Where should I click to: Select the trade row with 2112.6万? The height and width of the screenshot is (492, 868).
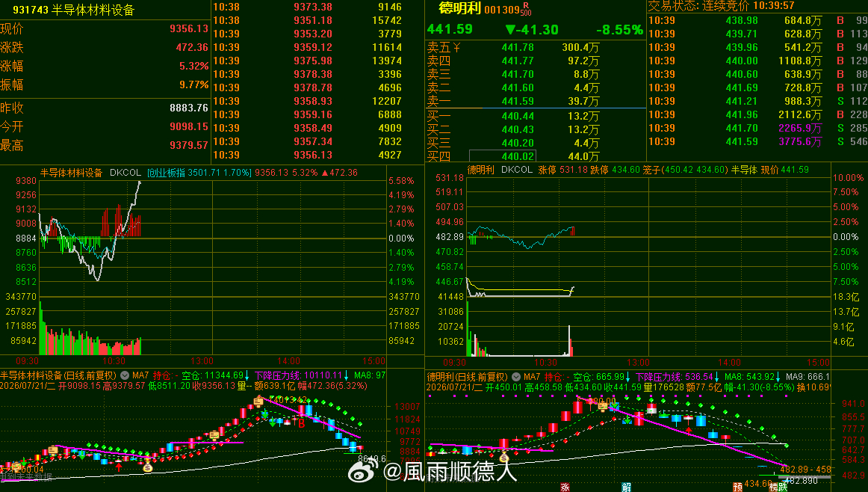coord(758,114)
